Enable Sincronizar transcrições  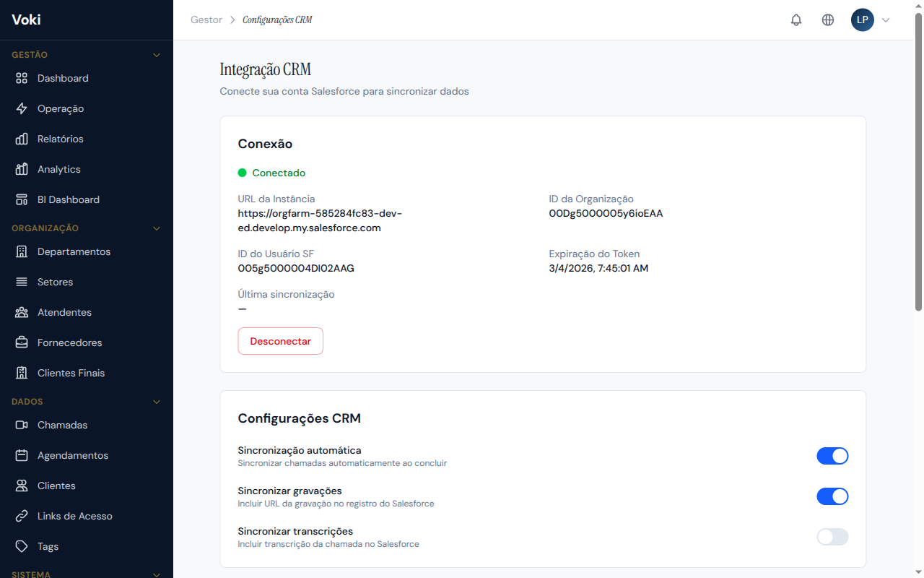pyautogui.click(x=832, y=537)
